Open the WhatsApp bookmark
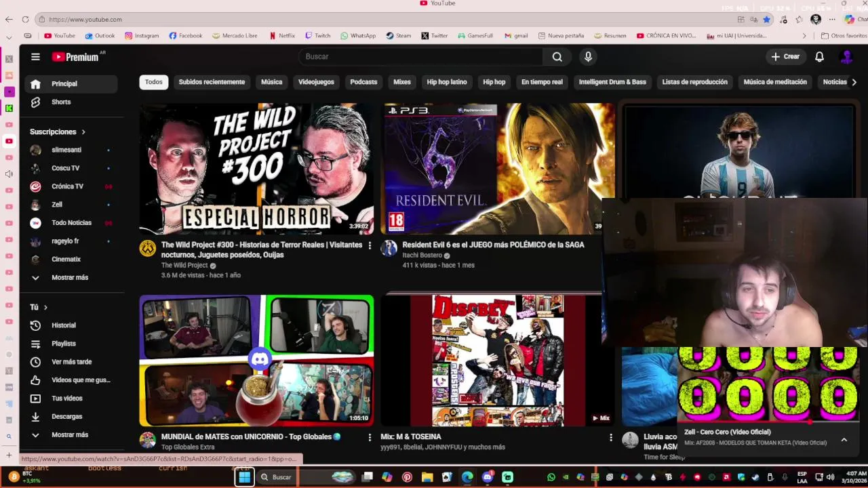The image size is (868, 488). pos(358,36)
